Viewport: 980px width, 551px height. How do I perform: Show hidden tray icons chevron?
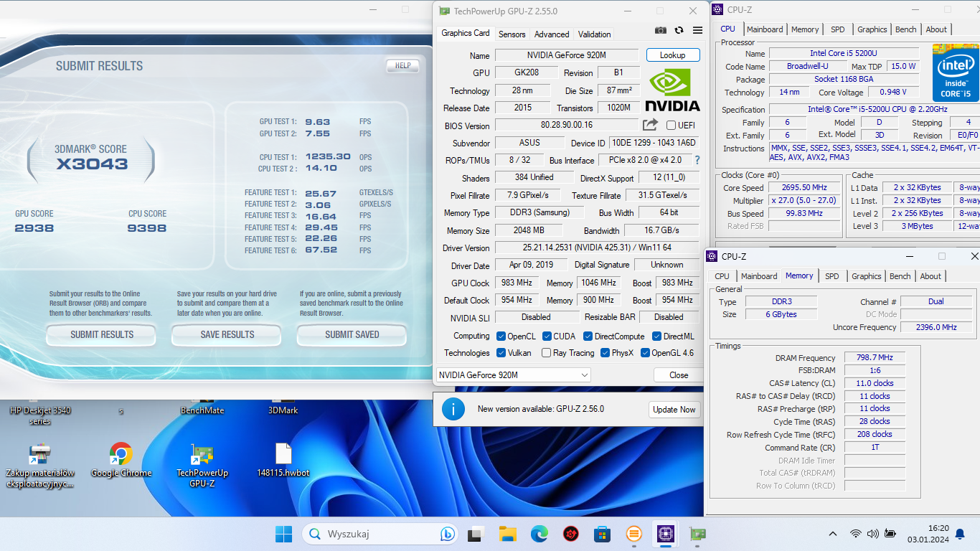(833, 534)
